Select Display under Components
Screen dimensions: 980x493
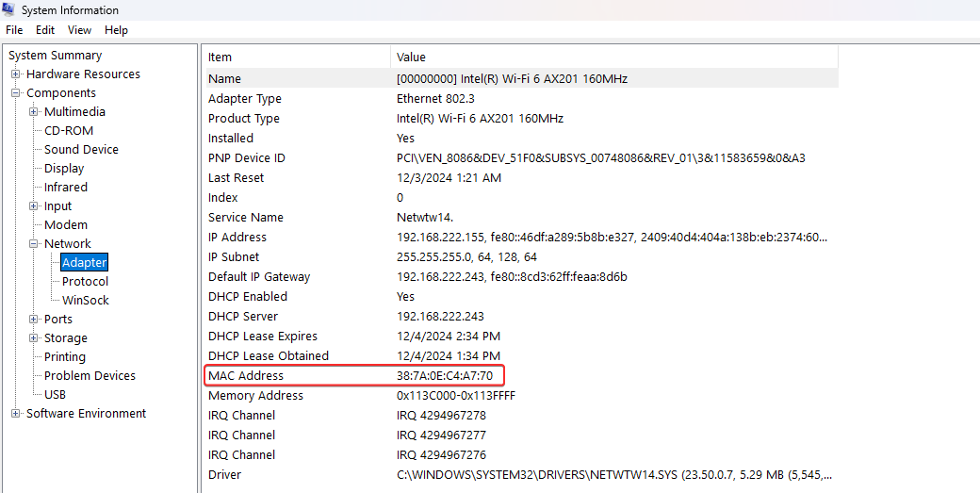[x=64, y=169]
